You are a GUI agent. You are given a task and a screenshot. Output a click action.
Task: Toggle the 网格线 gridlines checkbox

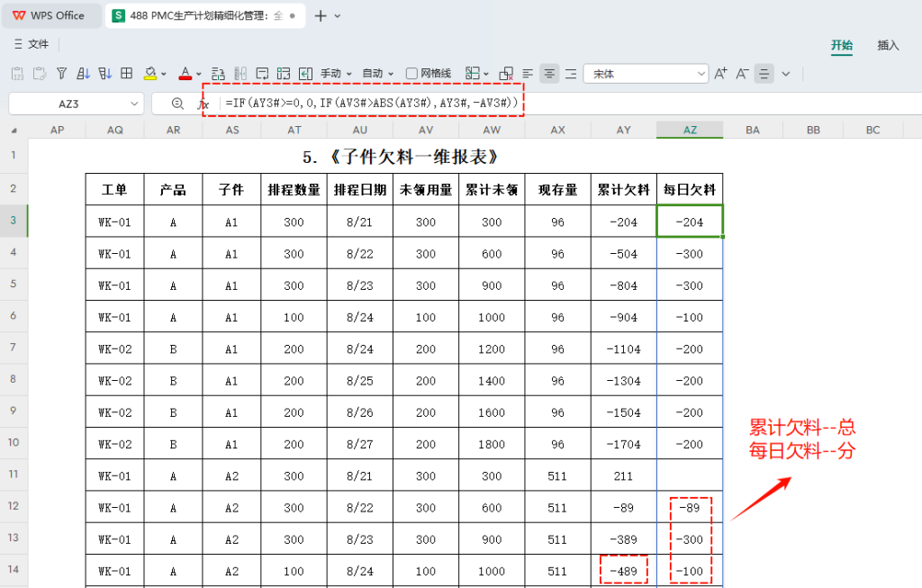(x=411, y=74)
